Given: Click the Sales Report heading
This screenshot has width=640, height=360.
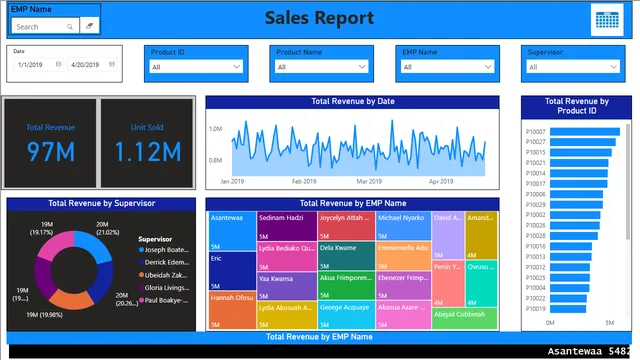Looking at the screenshot, I should 319,18.
